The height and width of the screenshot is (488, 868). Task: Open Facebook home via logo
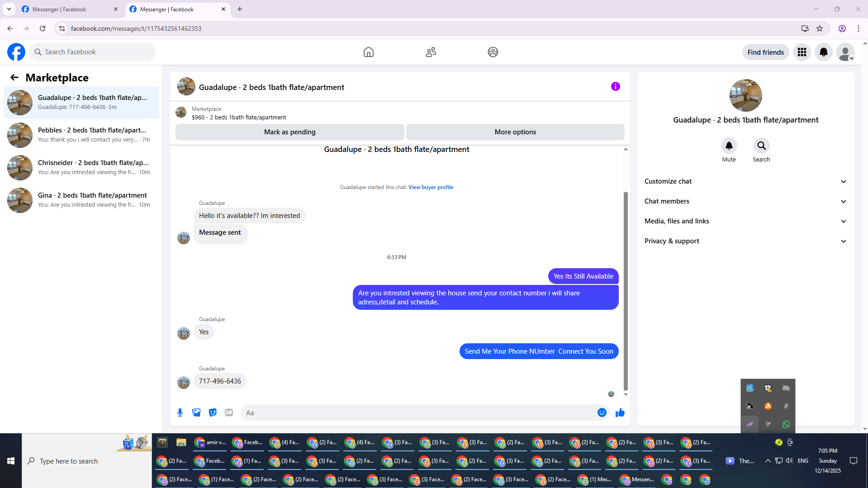click(x=16, y=52)
